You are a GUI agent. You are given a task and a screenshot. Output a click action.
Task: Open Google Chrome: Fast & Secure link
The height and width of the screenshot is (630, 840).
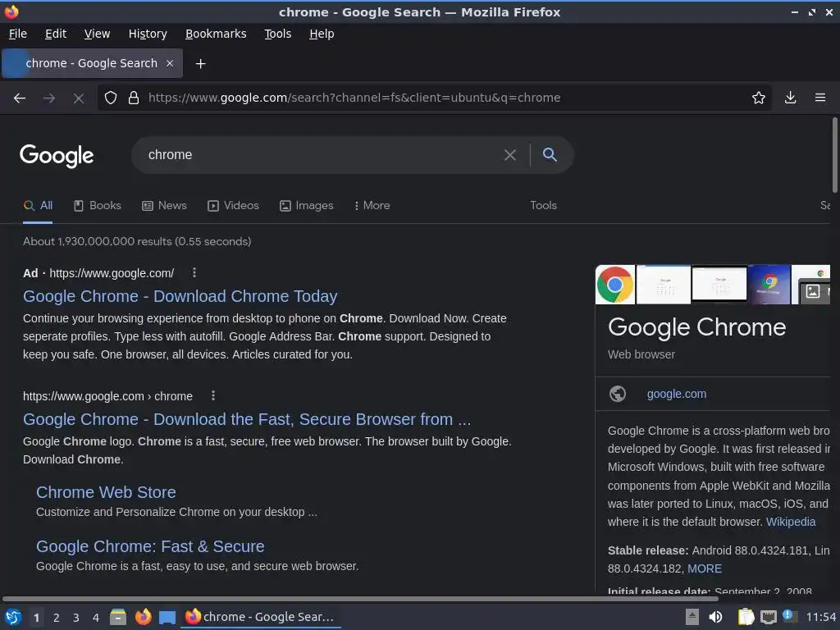click(151, 546)
